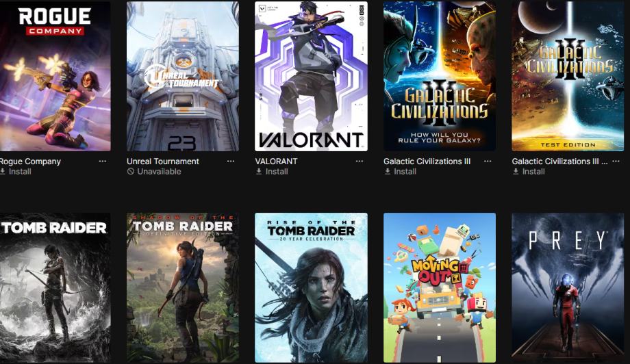Open the VALORANT three-dot options menu
Screen dimensions: 630x364
coord(360,161)
